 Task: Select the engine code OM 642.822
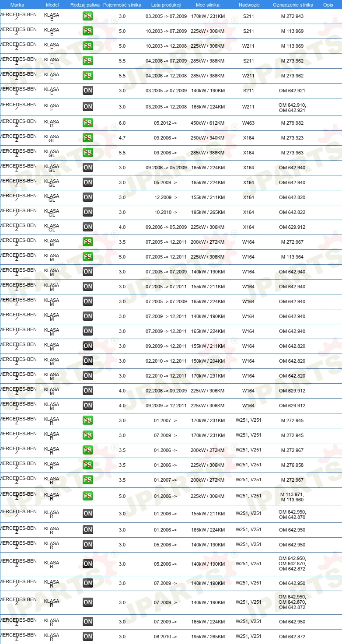pos(293,212)
